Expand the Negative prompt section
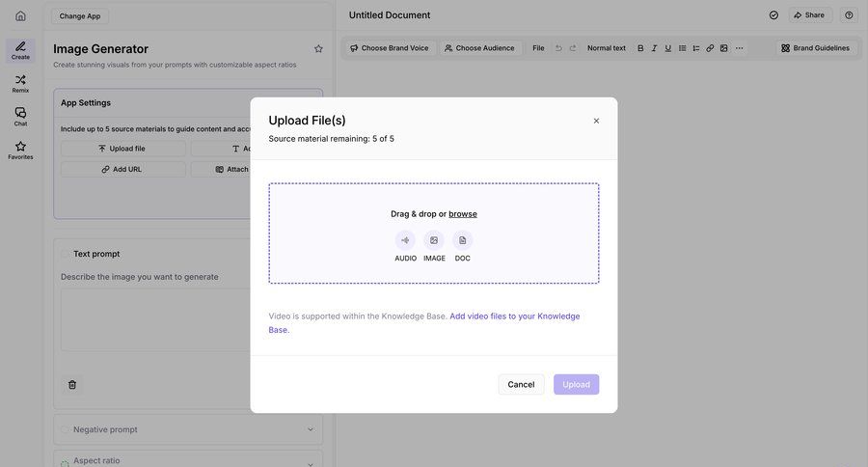Image resolution: width=868 pixels, height=467 pixels. [x=188, y=429]
